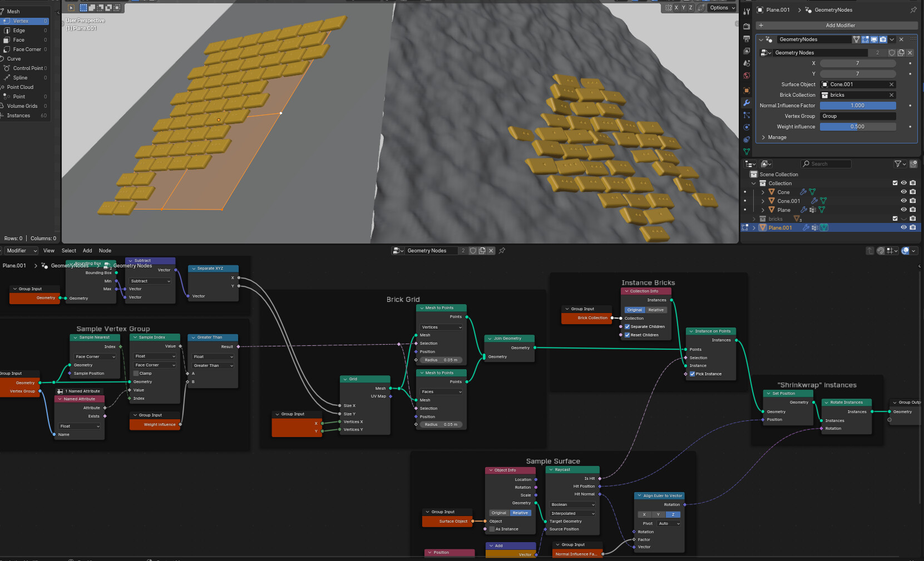Adjust the Weight influence slider
This screenshot has height=561, width=924.
[858, 127]
